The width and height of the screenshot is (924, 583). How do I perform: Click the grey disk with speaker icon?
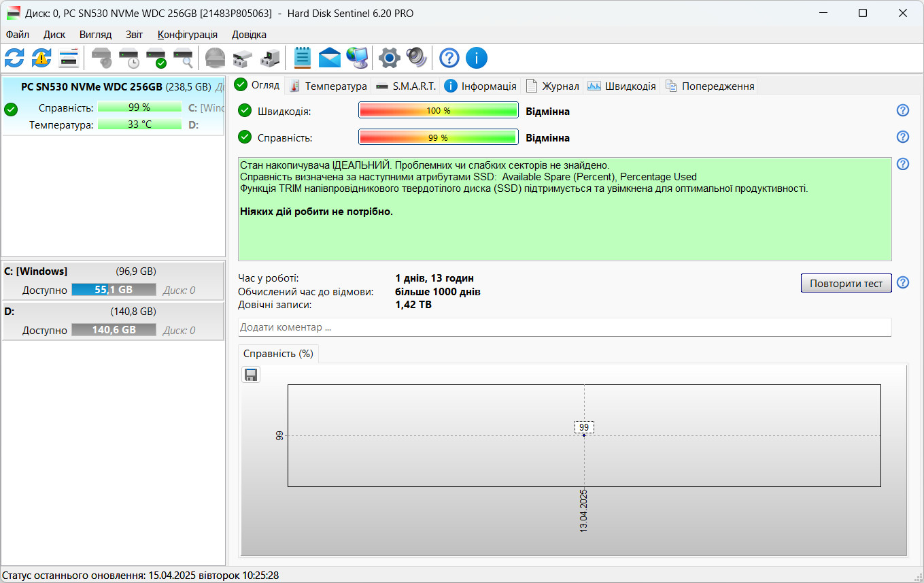[x=101, y=58]
